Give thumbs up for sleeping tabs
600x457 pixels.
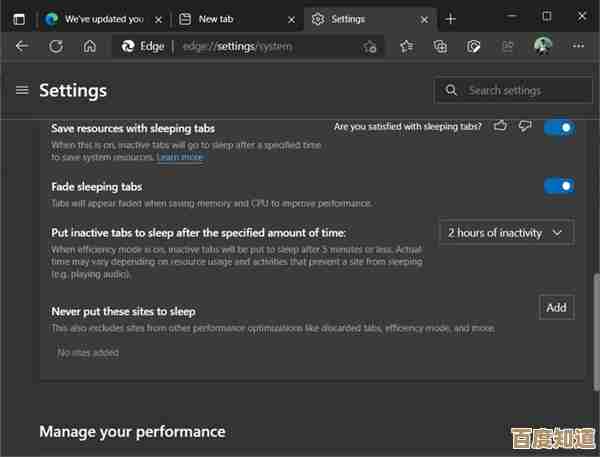[500, 127]
